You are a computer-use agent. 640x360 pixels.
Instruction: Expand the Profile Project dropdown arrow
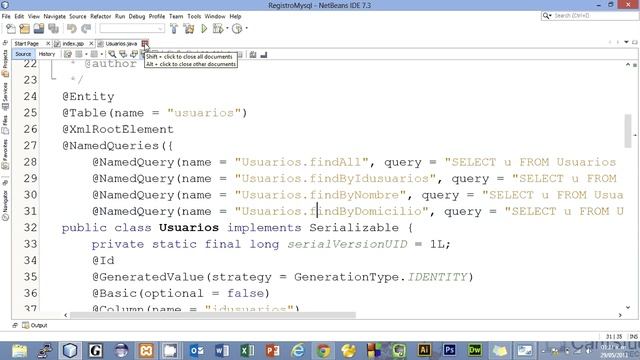(x=247, y=29)
